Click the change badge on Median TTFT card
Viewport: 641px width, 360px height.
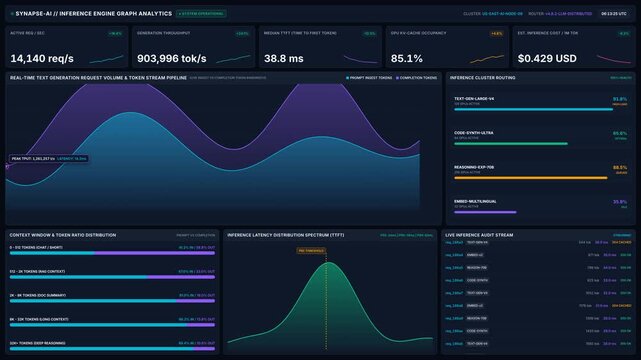pyautogui.click(x=370, y=34)
